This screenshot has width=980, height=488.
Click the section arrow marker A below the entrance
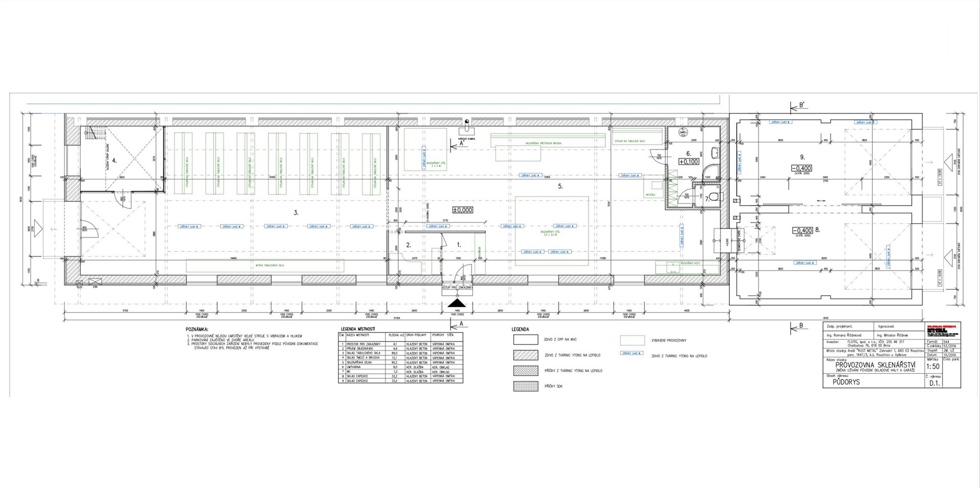click(x=457, y=323)
